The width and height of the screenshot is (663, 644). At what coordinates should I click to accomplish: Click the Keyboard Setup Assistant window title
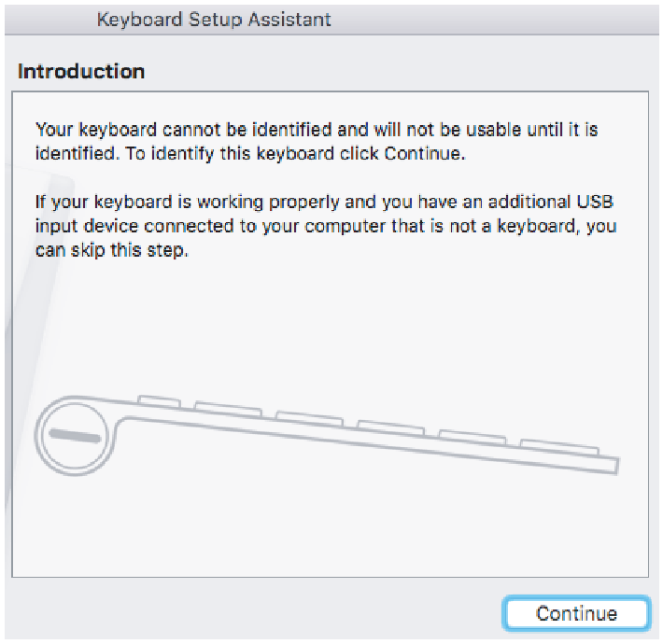[214, 19]
